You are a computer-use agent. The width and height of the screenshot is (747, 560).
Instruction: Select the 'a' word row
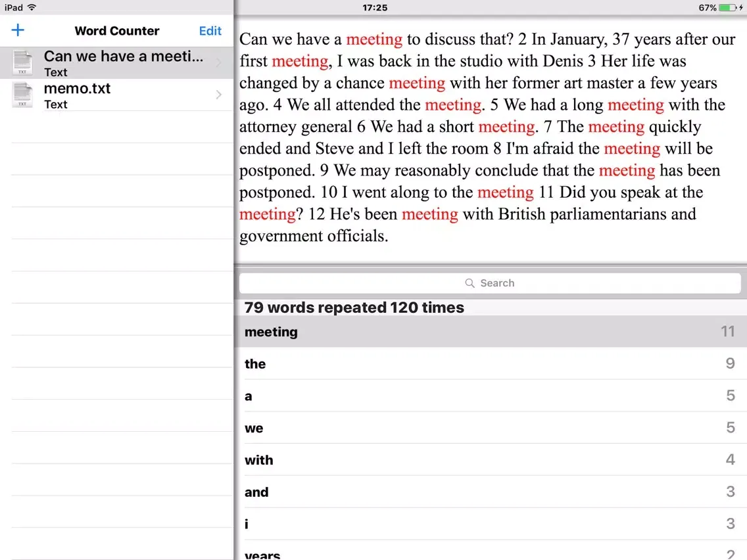491,396
